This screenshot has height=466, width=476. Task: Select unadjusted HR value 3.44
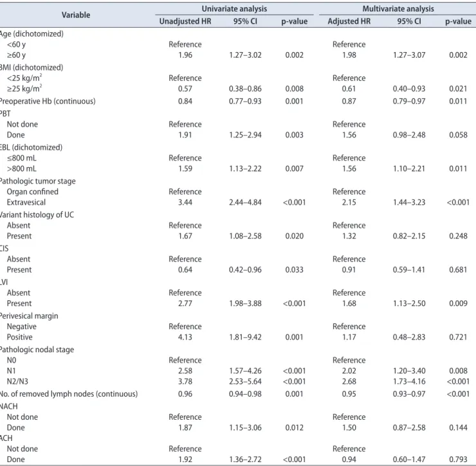coord(185,202)
